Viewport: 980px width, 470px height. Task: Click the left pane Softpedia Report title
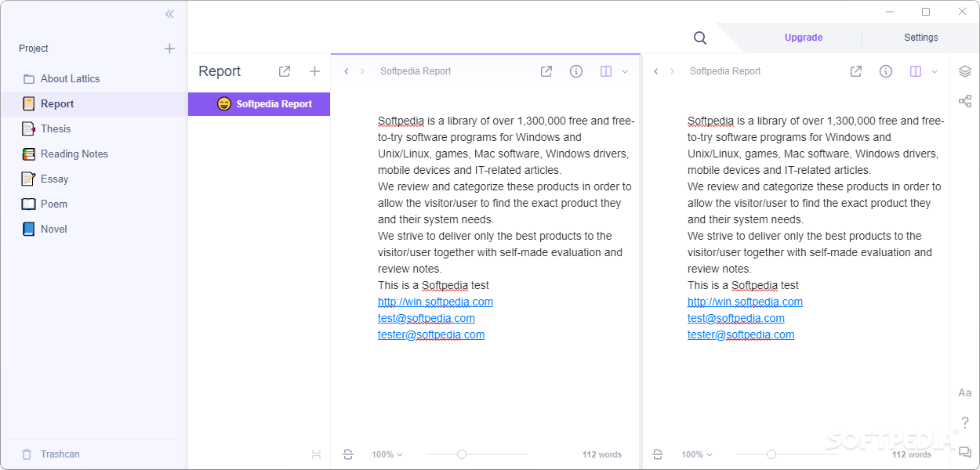416,71
